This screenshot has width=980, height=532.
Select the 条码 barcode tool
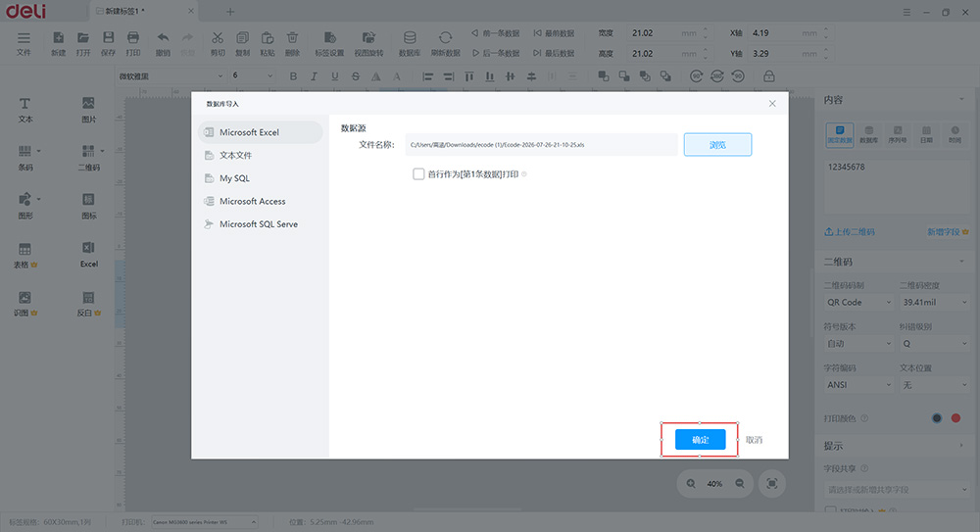click(x=25, y=158)
